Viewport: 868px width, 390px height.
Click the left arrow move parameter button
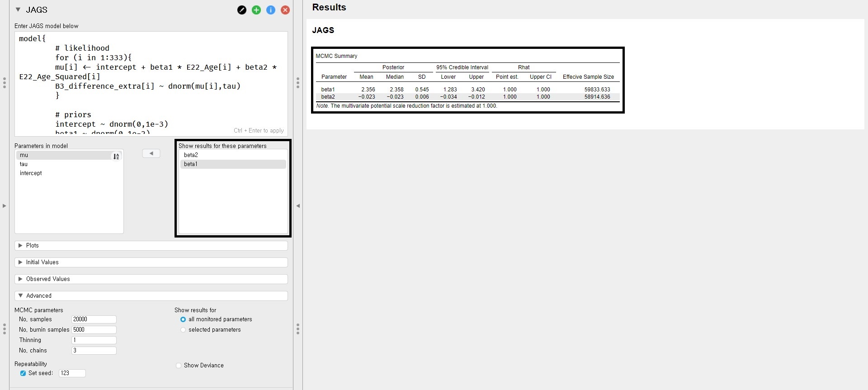tap(151, 153)
